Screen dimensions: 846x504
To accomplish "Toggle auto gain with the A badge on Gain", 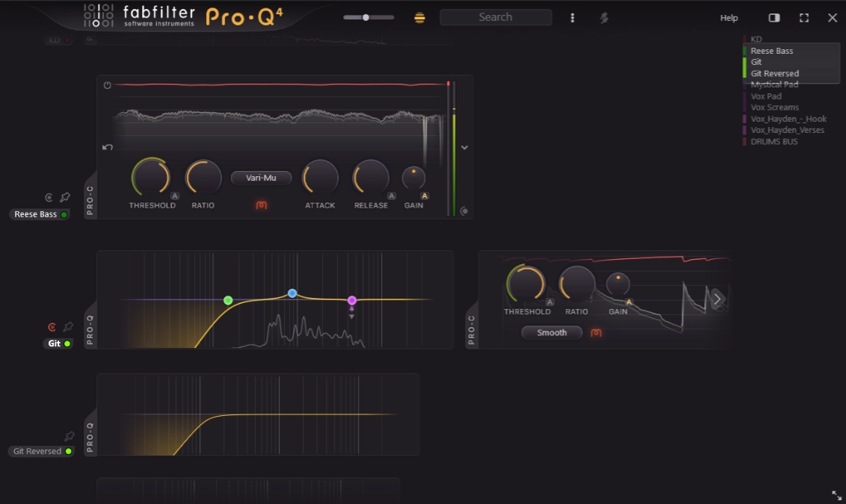I will [424, 195].
